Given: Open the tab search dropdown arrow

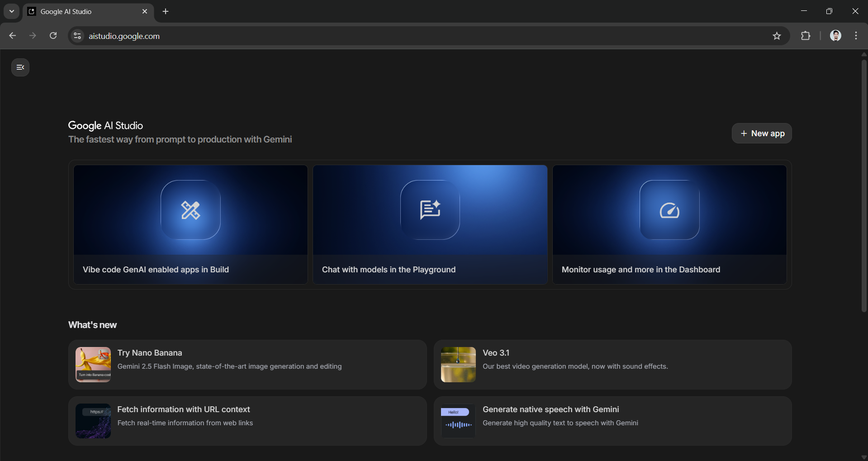Looking at the screenshot, I should click(x=12, y=11).
